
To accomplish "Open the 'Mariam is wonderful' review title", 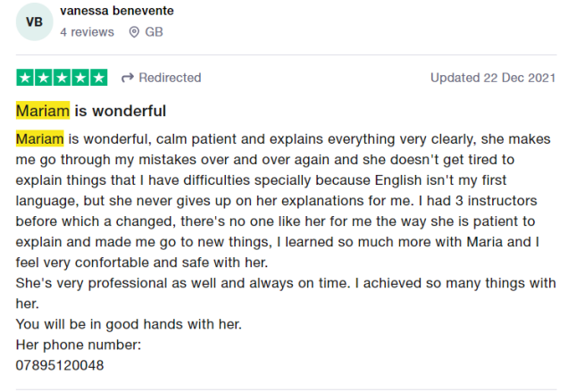I will click(x=91, y=111).
